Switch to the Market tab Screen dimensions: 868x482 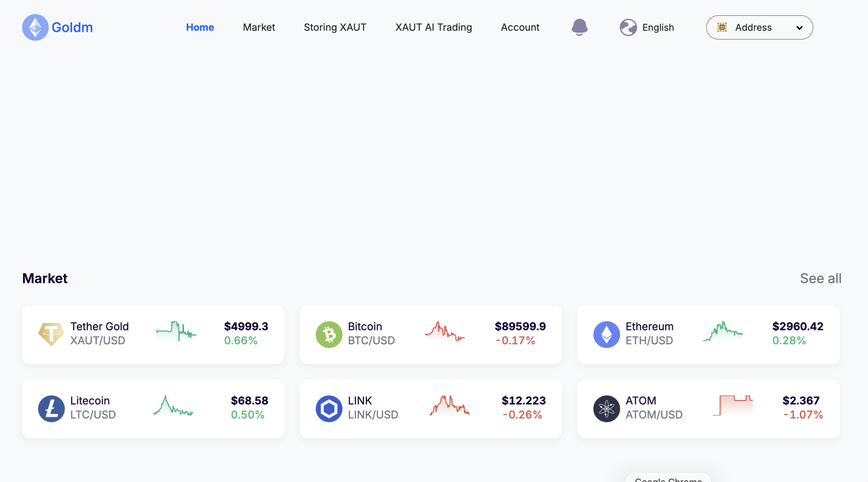click(x=259, y=27)
